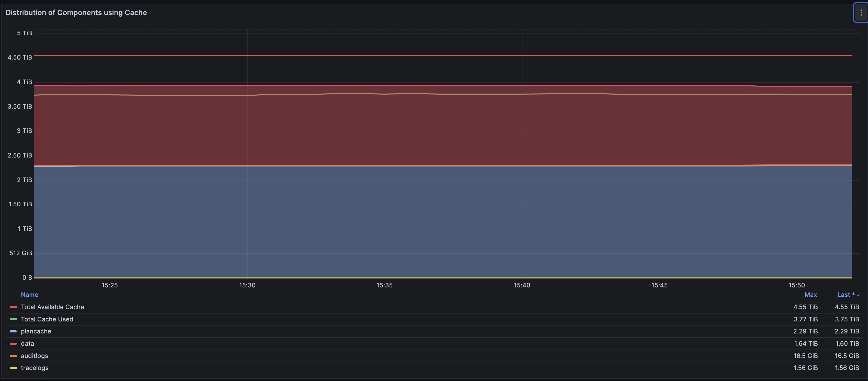Click data max value 1.64 TiB
Screen dimensions: 868x381
click(x=806, y=343)
